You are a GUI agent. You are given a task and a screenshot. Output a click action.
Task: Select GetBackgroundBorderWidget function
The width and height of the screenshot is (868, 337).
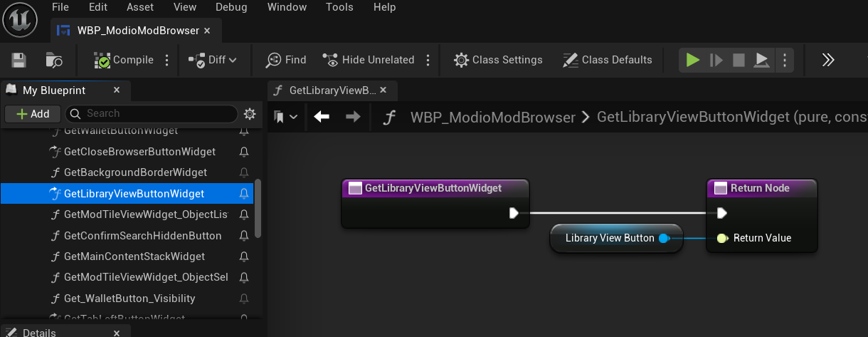135,172
